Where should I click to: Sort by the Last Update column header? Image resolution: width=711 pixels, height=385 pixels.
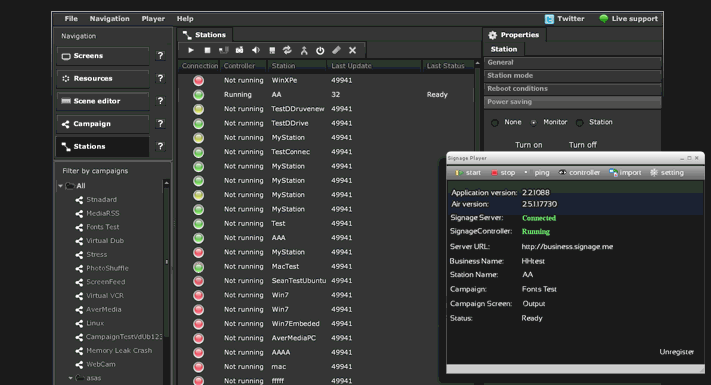point(375,66)
